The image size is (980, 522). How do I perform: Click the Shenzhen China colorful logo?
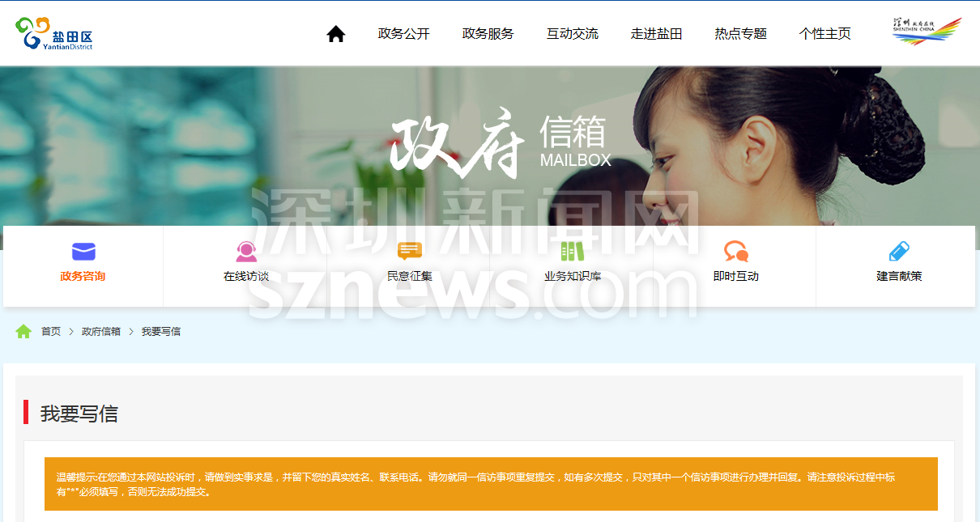tap(926, 32)
